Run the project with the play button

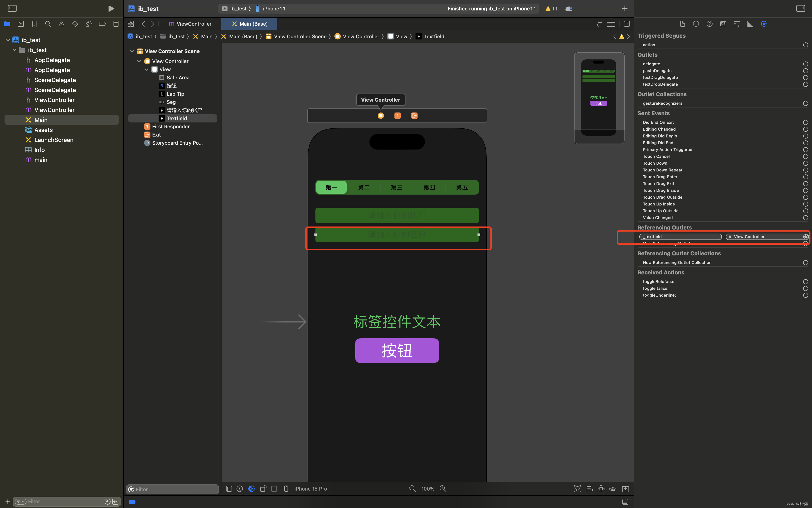(x=111, y=8)
